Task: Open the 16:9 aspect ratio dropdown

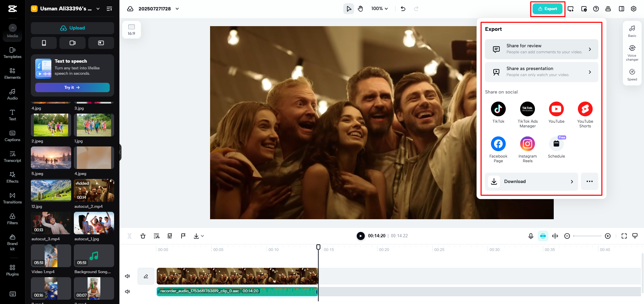Action: pyautogui.click(x=131, y=29)
